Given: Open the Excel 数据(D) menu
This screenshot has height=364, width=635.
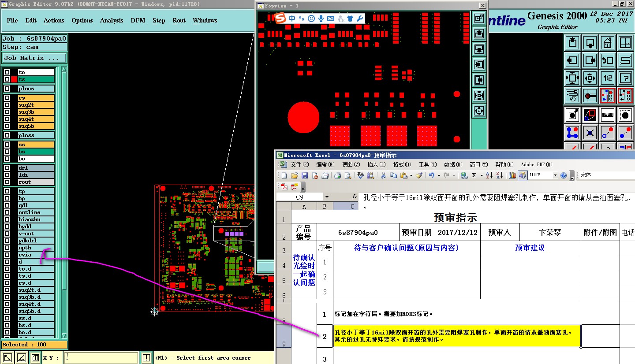Looking at the screenshot, I should click(x=453, y=164).
